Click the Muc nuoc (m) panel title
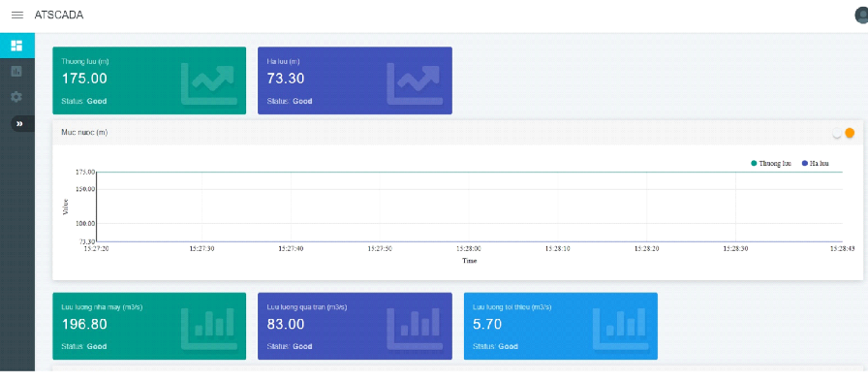The image size is (868, 382). point(84,133)
